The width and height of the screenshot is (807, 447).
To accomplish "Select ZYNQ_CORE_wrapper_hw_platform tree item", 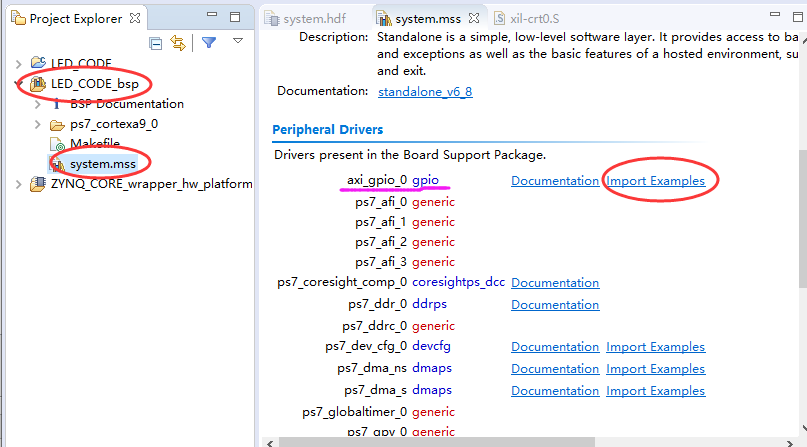I will 151,184.
